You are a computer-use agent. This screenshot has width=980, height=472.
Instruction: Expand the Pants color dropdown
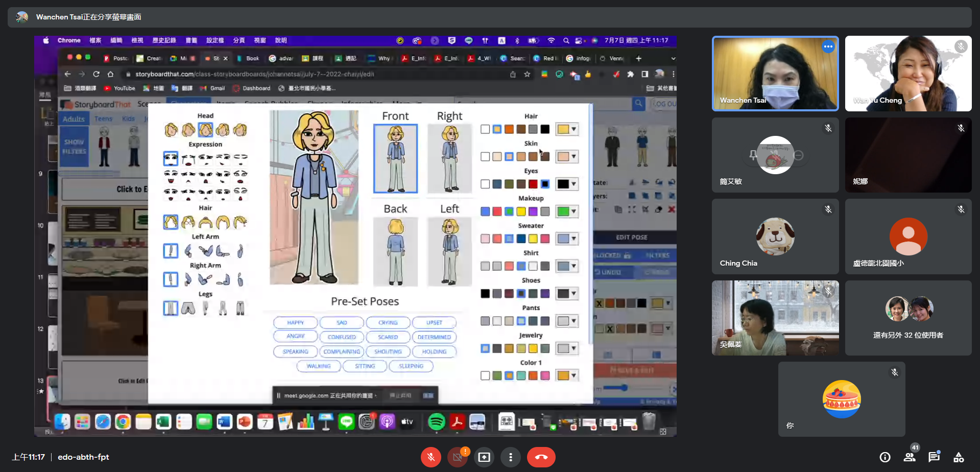[567, 321]
